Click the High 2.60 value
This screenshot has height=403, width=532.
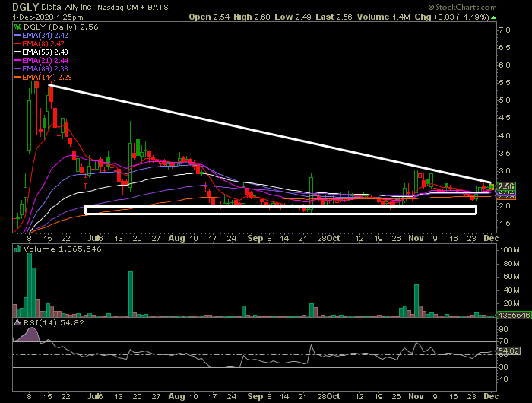pyautogui.click(x=252, y=17)
